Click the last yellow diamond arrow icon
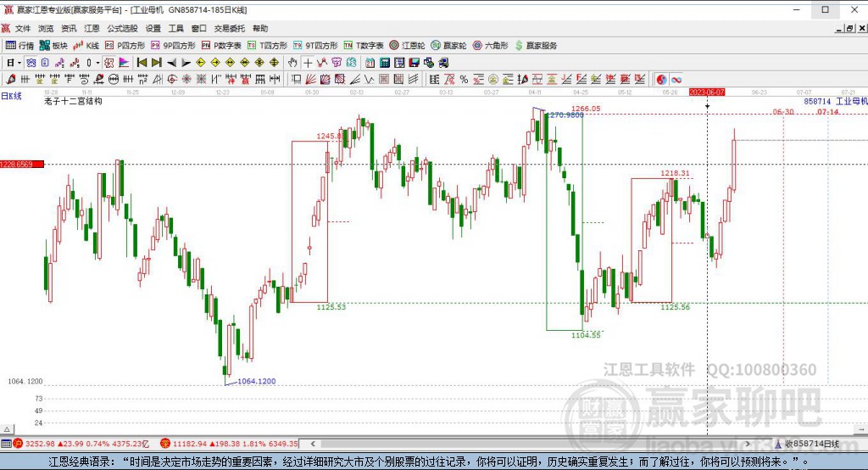The image size is (868, 470). point(274,63)
